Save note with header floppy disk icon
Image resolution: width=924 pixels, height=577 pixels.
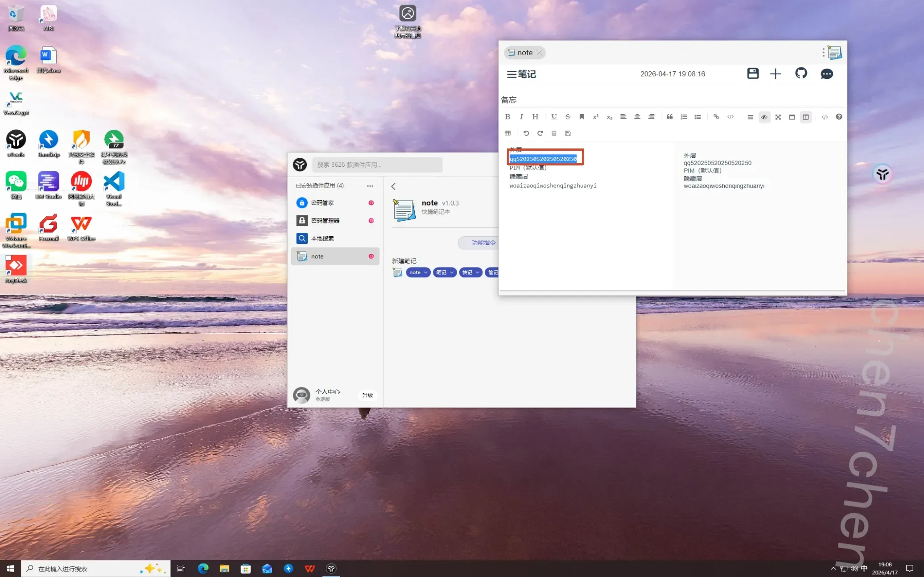click(753, 74)
